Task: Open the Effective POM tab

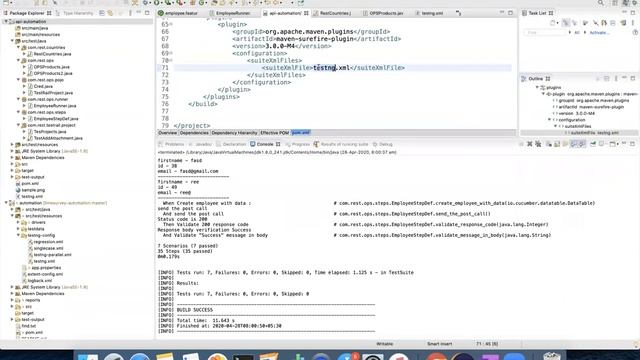Action: click(274, 133)
